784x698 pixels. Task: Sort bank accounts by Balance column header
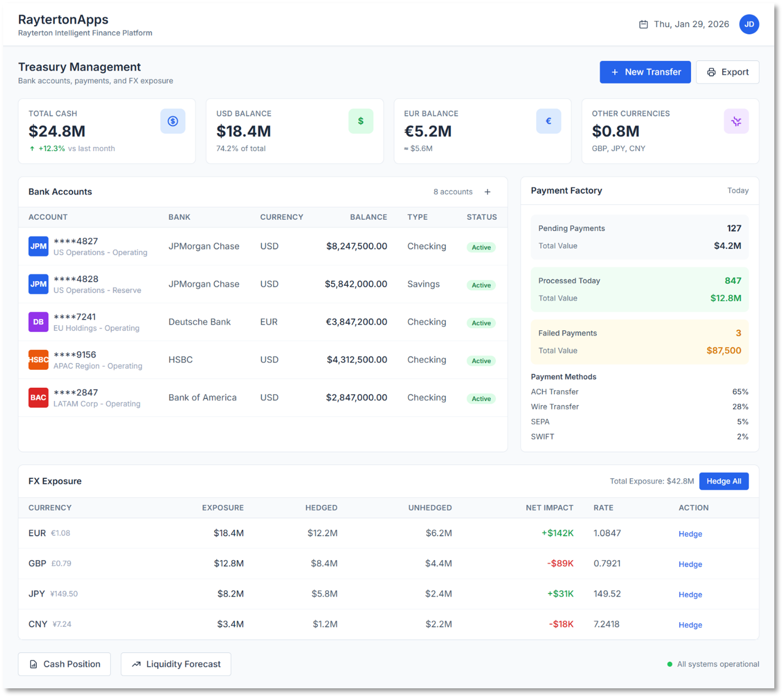pyautogui.click(x=368, y=217)
